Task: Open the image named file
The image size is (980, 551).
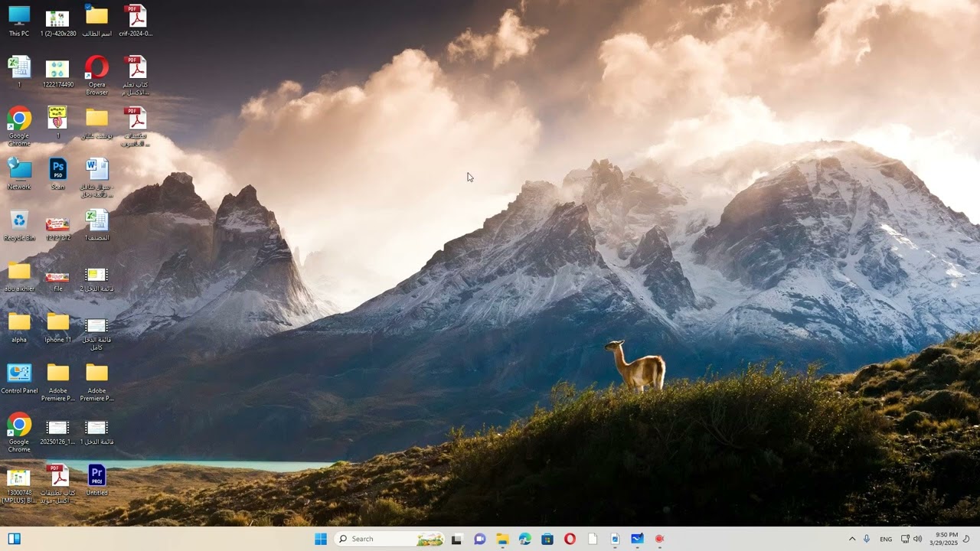Action: 57,279
